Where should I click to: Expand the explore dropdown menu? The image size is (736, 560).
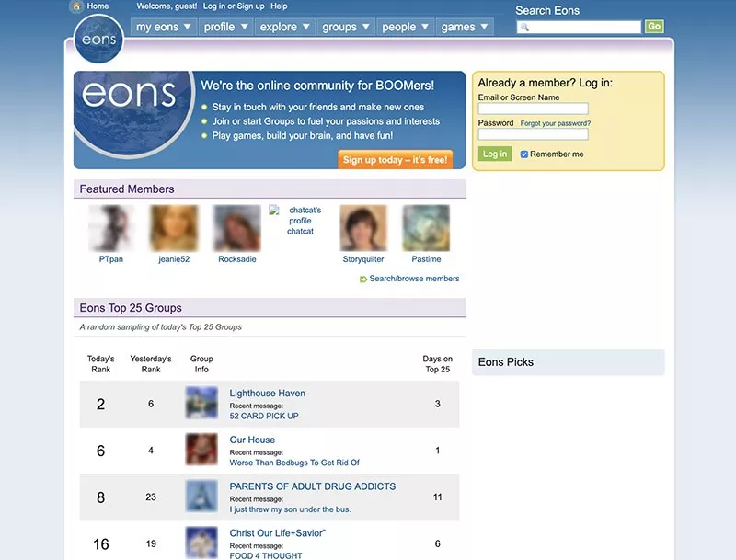point(283,28)
